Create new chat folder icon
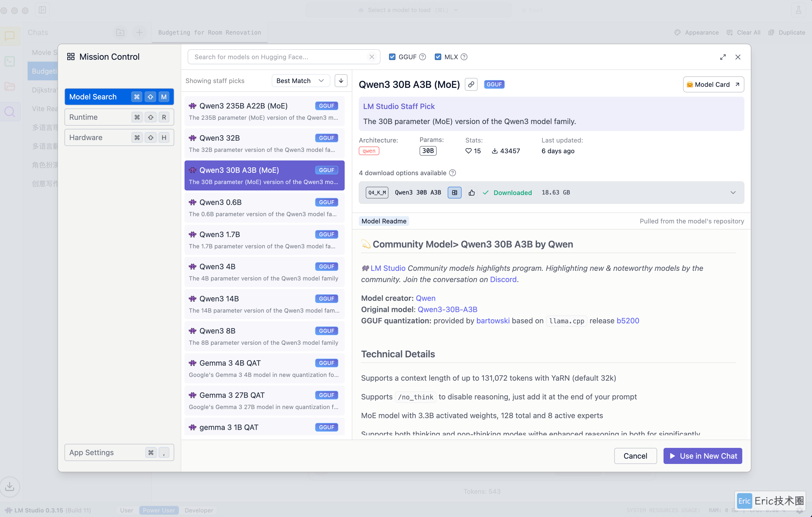The height and width of the screenshot is (517, 812). click(x=121, y=32)
